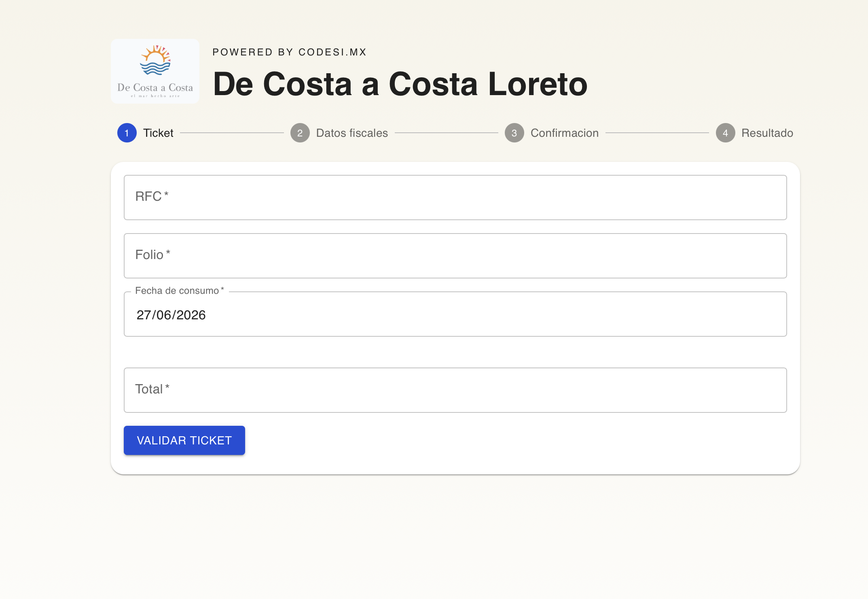
Task: Go to the Confirmacion step label
Action: [x=565, y=133]
